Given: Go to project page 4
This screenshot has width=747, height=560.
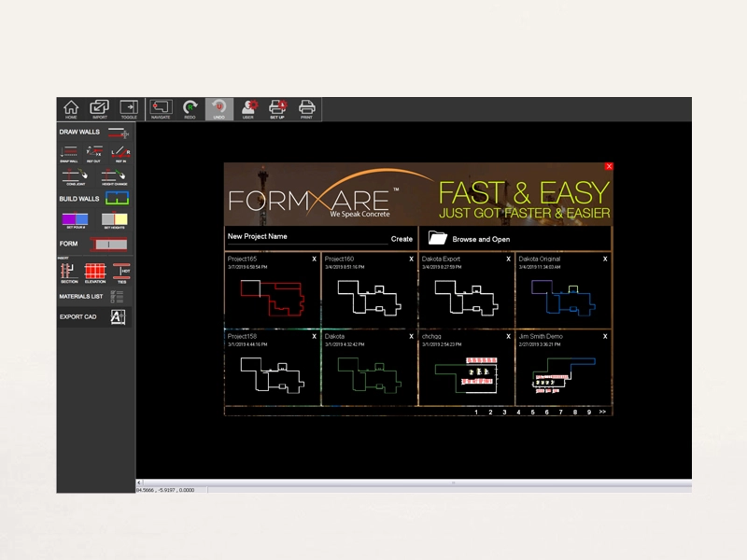Looking at the screenshot, I should click(518, 412).
